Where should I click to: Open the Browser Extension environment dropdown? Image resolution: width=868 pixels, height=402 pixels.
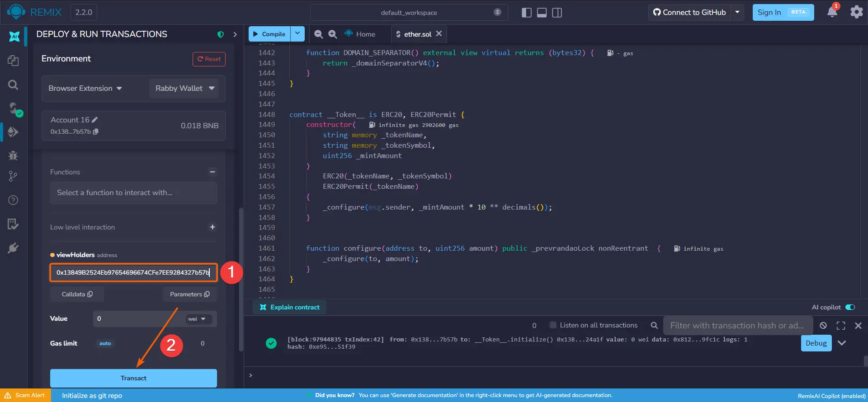(x=85, y=88)
